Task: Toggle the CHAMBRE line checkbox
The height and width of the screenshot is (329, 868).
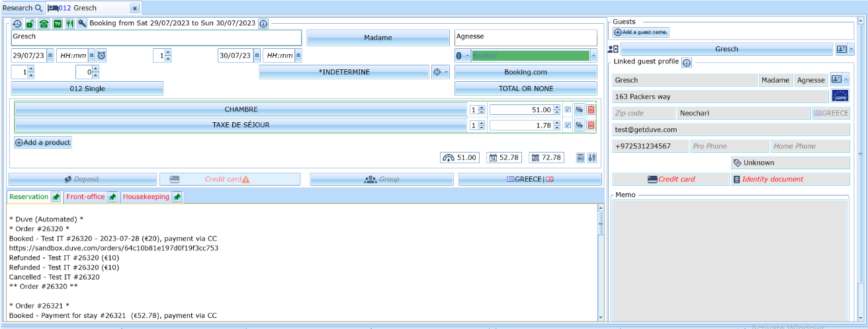Action: pos(568,110)
